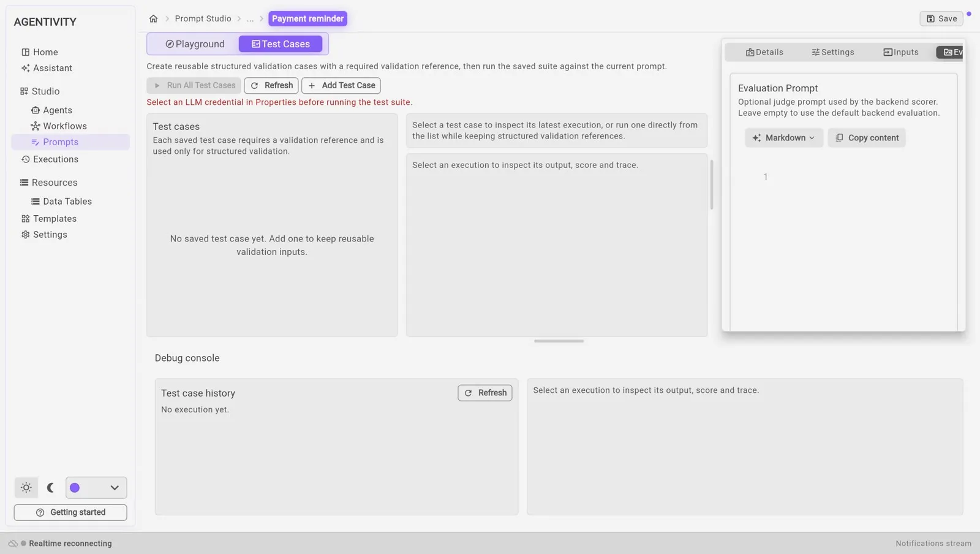Refresh the test cases list

271,85
